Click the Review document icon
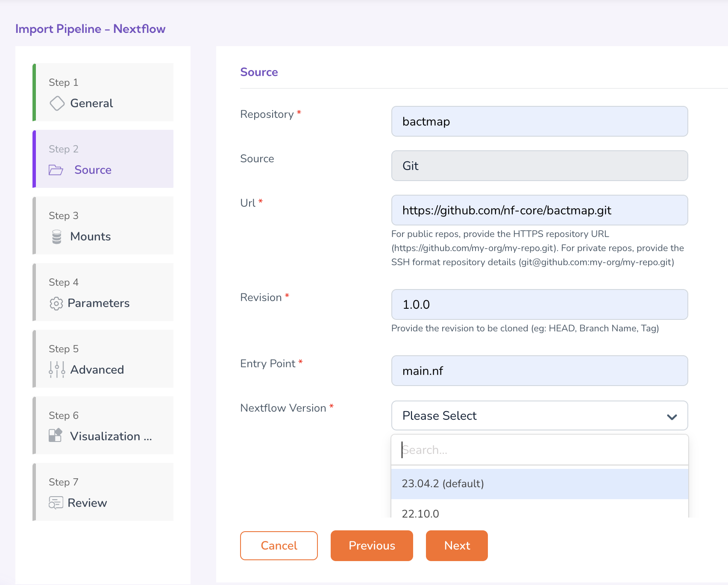 [56, 503]
